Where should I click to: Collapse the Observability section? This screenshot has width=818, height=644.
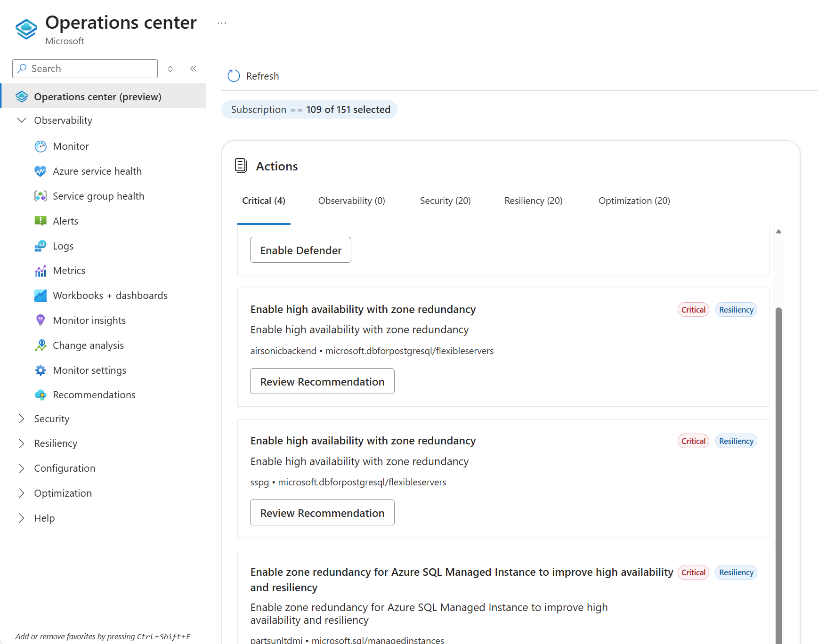(x=22, y=121)
